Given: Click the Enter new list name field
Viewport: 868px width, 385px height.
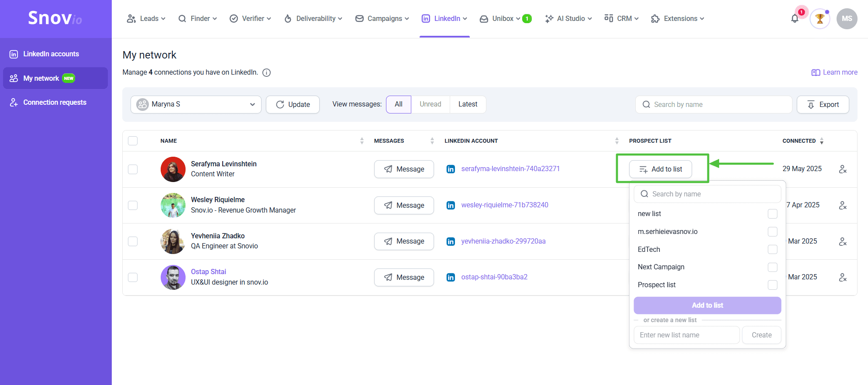Looking at the screenshot, I should pos(686,335).
